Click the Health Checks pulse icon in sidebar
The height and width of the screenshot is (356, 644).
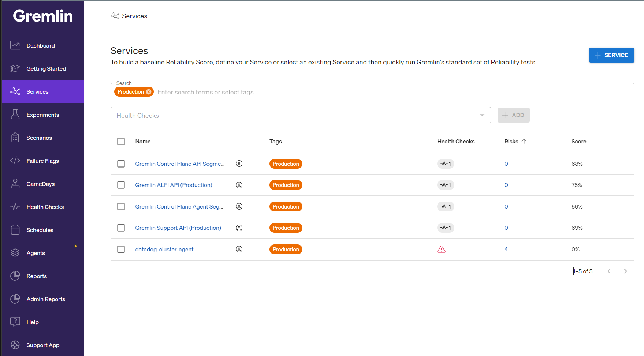click(x=15, y=207)
